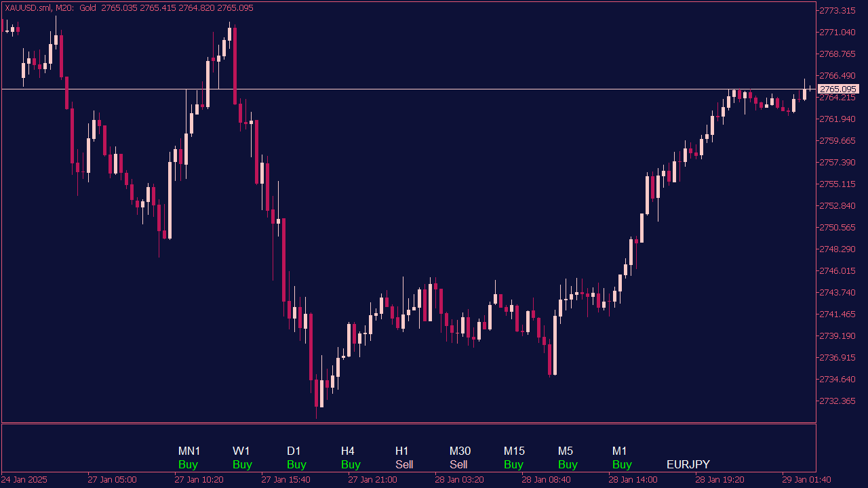Select the M5 timeframe label
The width and height of the screenshot is (868, 488).
pyautogui.click(x=566, y=451)
